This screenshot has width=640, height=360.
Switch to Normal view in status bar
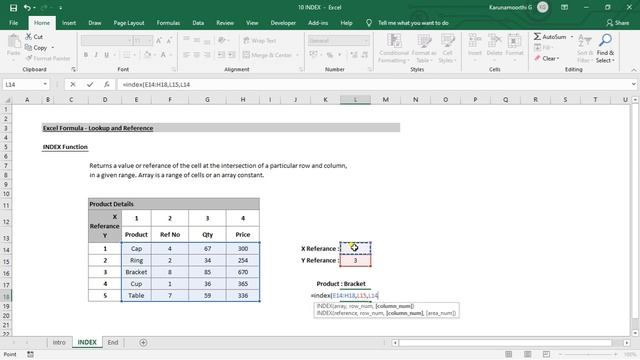pyautogui.click(x=509, y=354)
